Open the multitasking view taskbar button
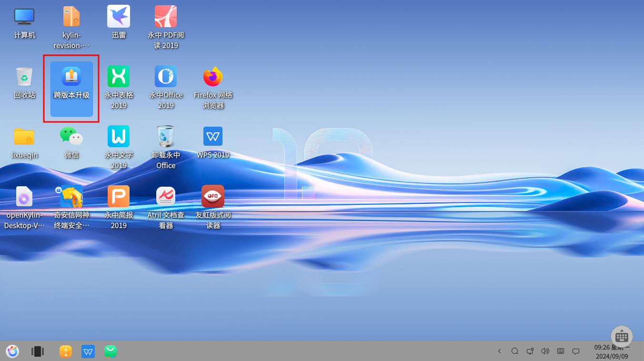This screenshot has height=361, width=644. click(x=38, y=351)
